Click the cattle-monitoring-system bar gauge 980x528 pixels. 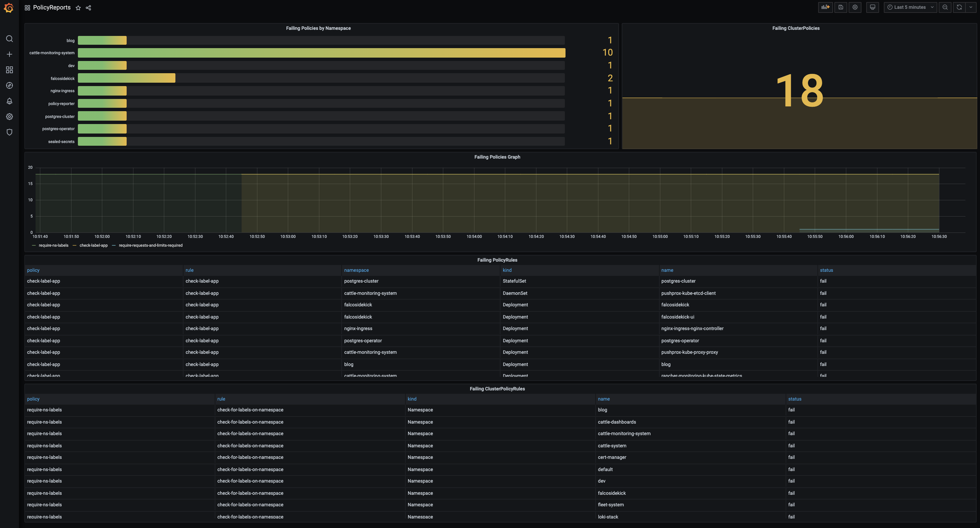click(x=321, y=53)
